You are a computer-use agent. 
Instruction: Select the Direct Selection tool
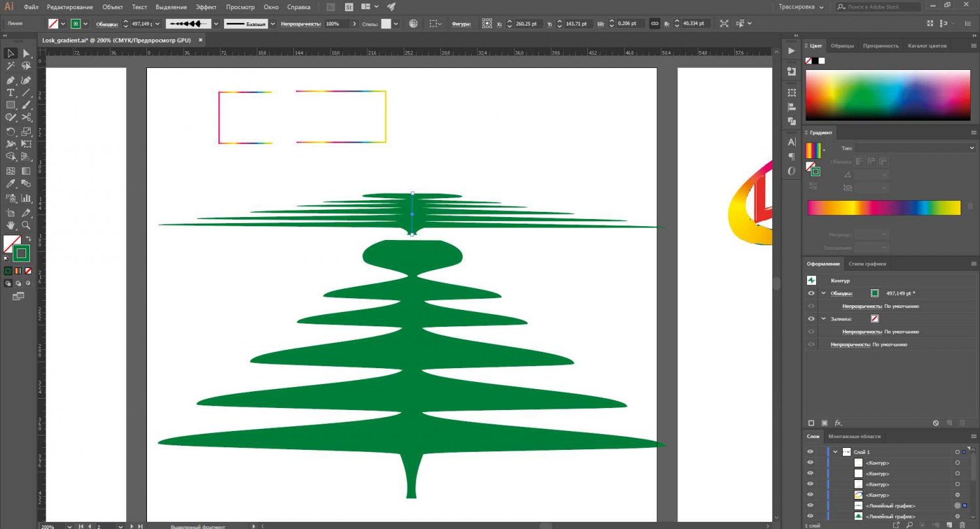tap(26, 54)
